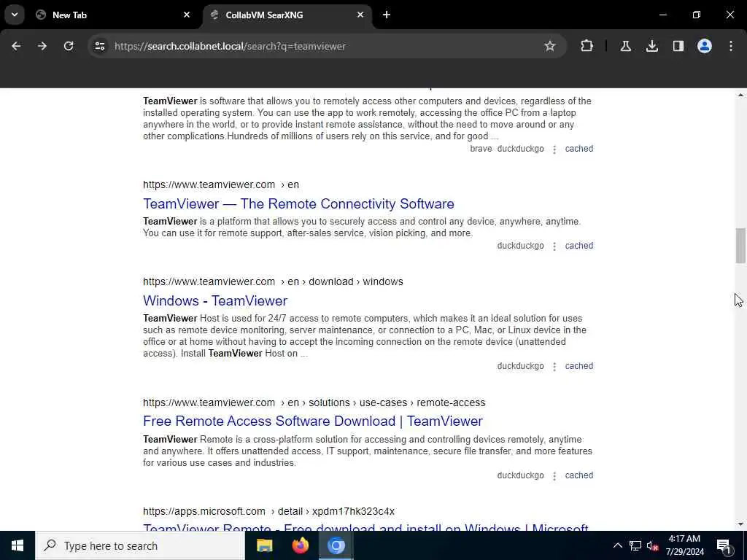Screen dimensions: 747x560
Task: Show hidden system tray icons
Action: click(617, 545)
